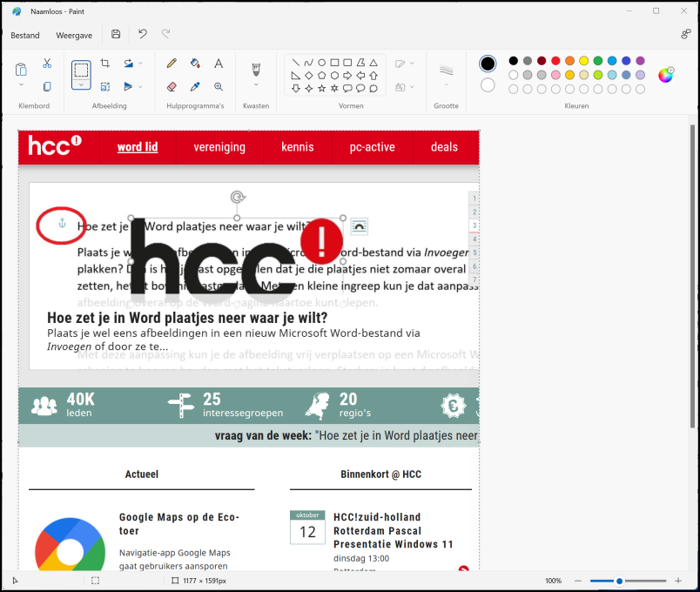Expand the Rotate options arrow
This screenshot has width=700, height=592.
click(x=140, y=64)
